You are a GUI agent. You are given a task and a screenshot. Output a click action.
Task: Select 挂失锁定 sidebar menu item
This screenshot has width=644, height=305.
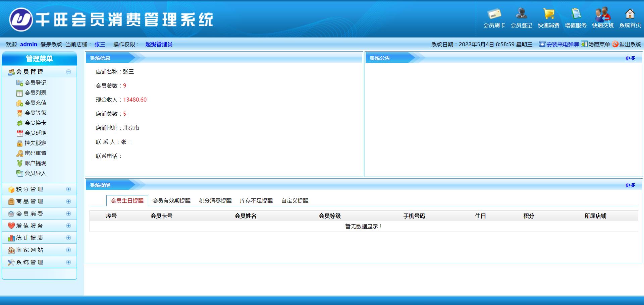35,143
